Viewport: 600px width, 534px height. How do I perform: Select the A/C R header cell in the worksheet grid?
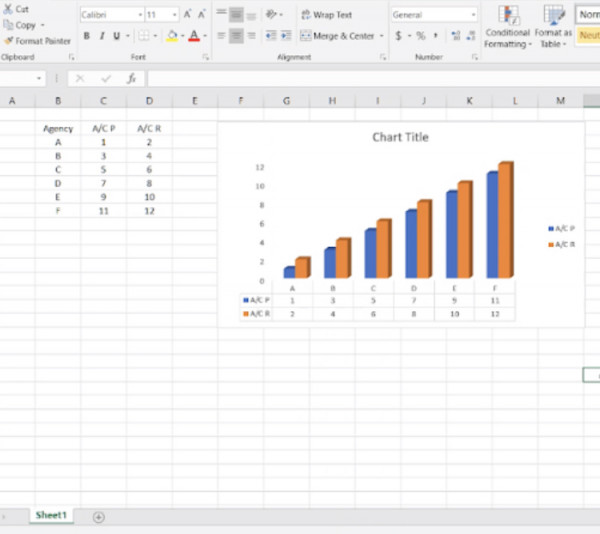coord(149,129)
